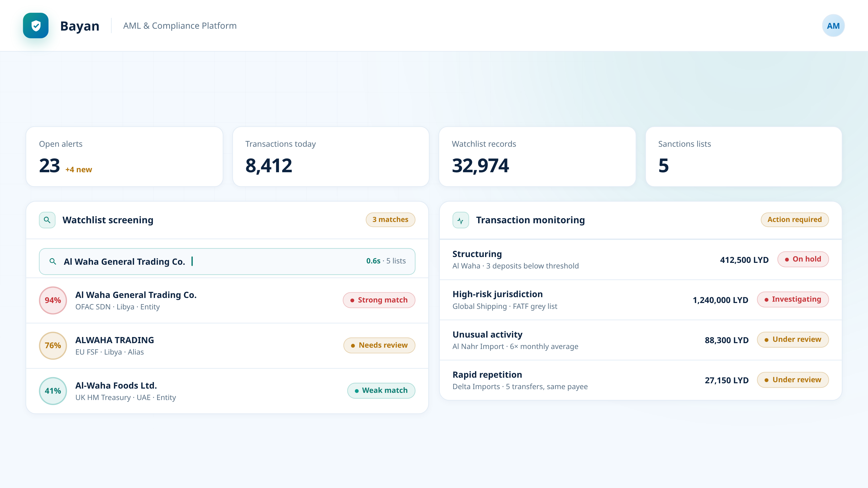Open the Open alerts stat card
Image resolution: width=868 pixels, height=488 pixels.
(x=124, y=157)
